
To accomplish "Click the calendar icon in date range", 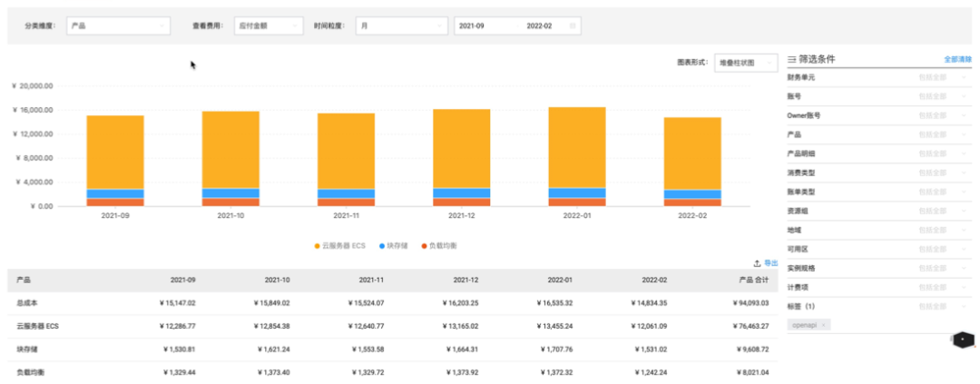I will click(x=573, y=26).
